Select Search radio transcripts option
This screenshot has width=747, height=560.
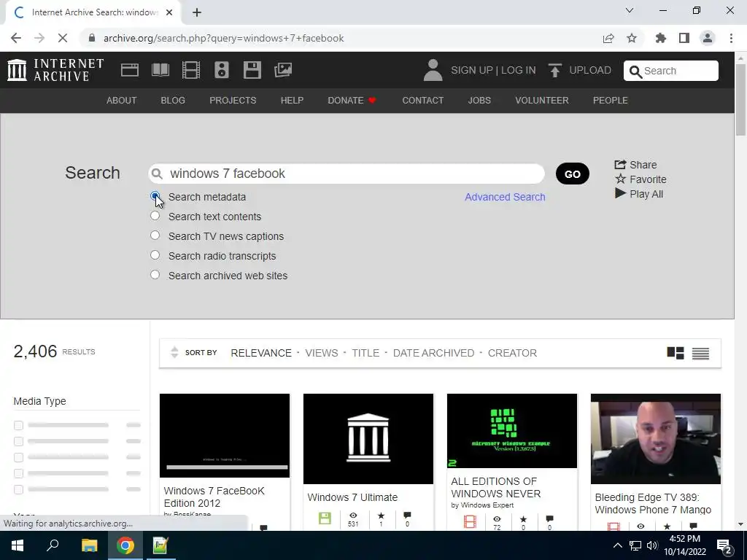[x=155, y=255]
